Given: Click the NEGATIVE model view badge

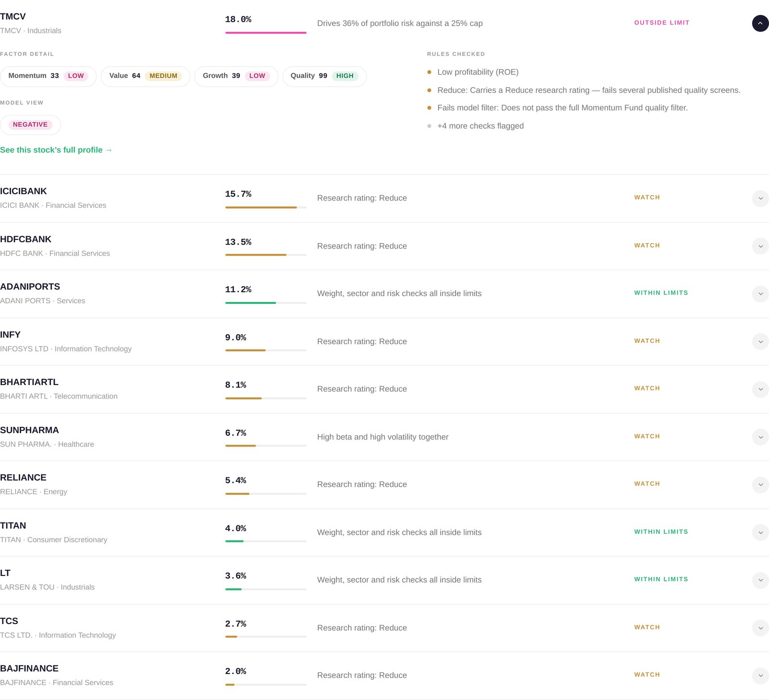Looking at the screenshot, I should 30,125.
